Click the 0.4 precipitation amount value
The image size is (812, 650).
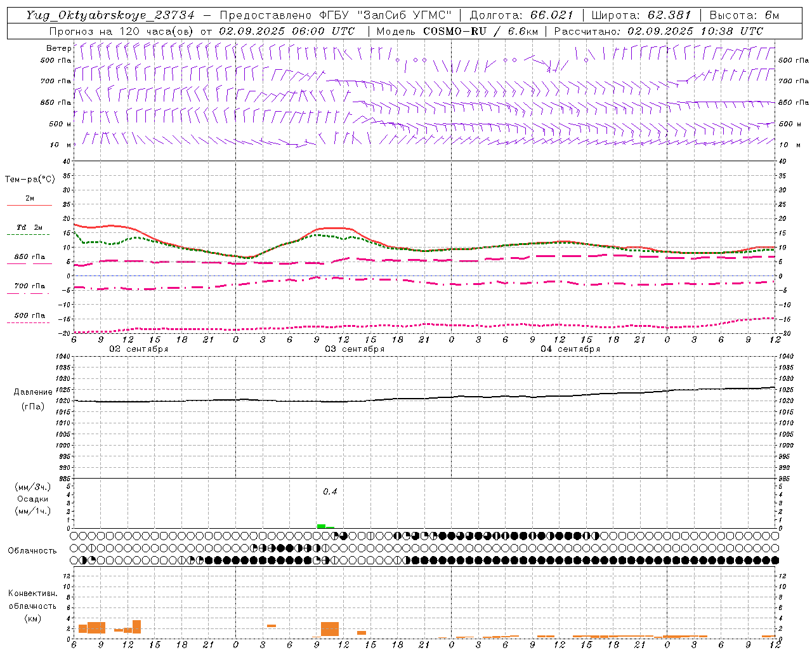pos(330,491)
